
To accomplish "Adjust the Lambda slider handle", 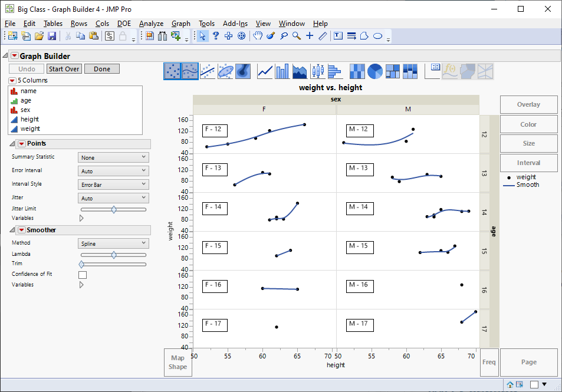I will [114, 255].
